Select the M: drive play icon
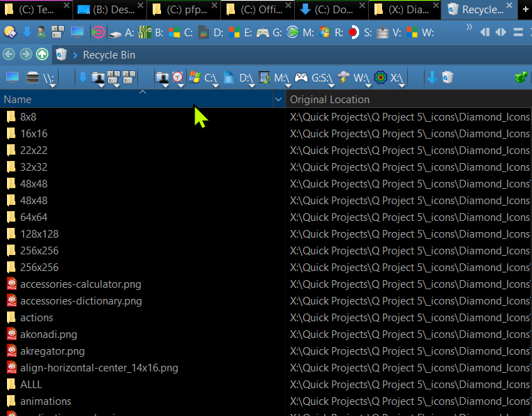The height and width of the screenshot is (416, 532). 294,32
